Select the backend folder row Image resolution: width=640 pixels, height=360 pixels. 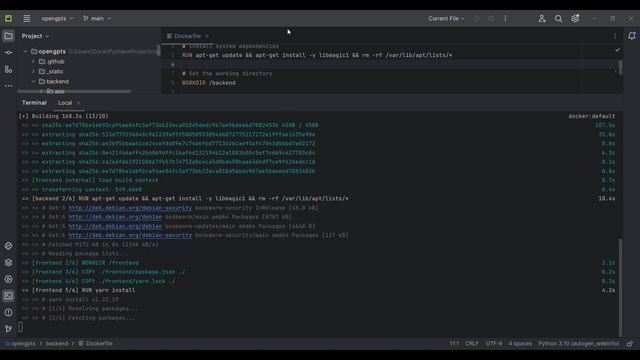click(88, 82)
